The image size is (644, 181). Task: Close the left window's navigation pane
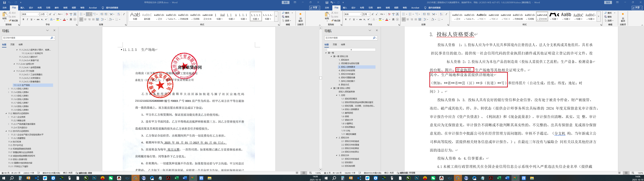click(54, 30)
